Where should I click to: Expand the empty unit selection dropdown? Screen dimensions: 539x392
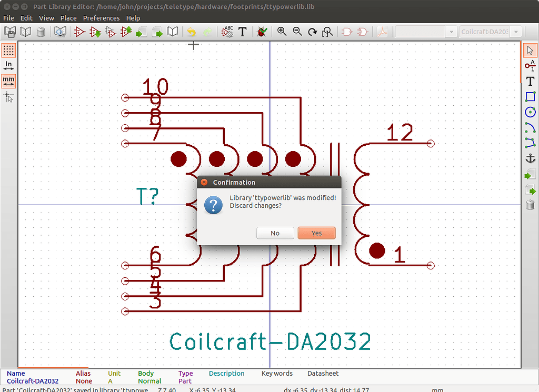coord(426,32)
